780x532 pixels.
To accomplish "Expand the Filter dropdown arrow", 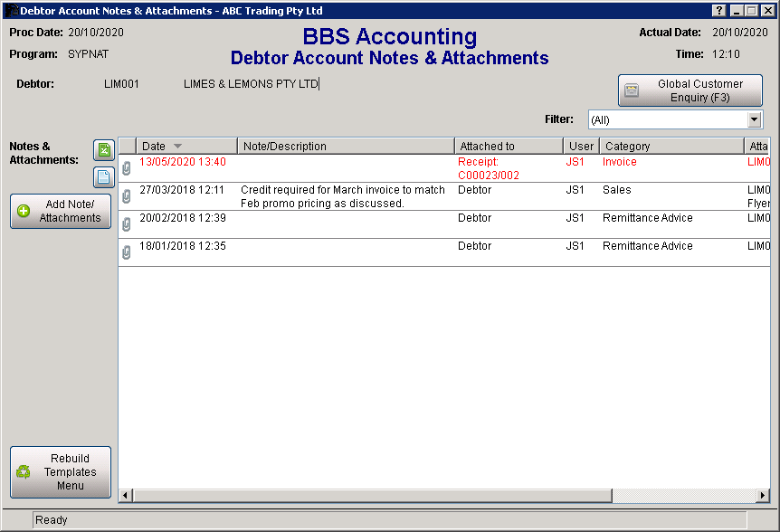I will (x=755, y=119).
